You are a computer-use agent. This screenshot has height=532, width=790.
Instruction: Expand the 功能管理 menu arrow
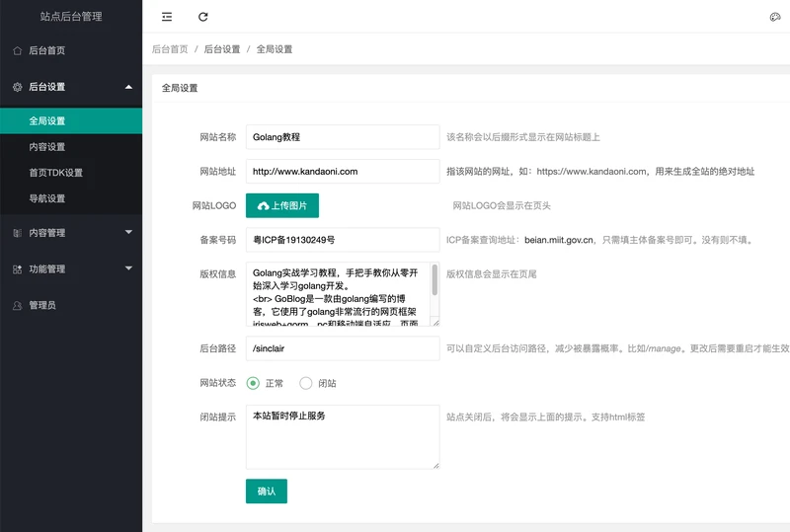128,268
